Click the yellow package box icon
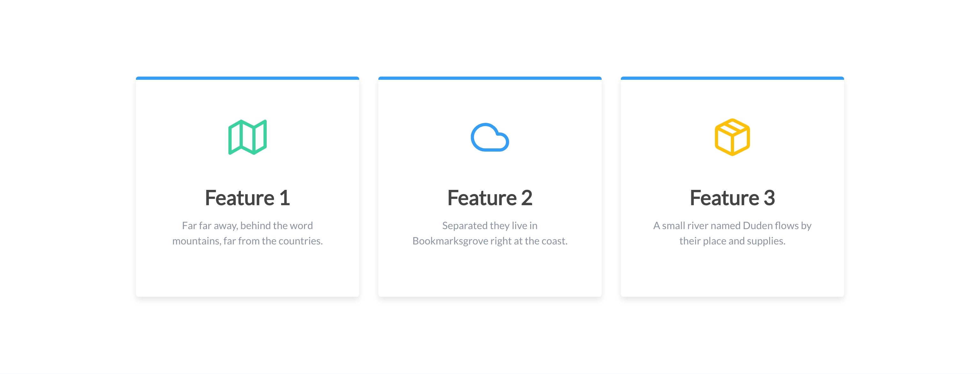The image size is (980, 374). (732, 137)
